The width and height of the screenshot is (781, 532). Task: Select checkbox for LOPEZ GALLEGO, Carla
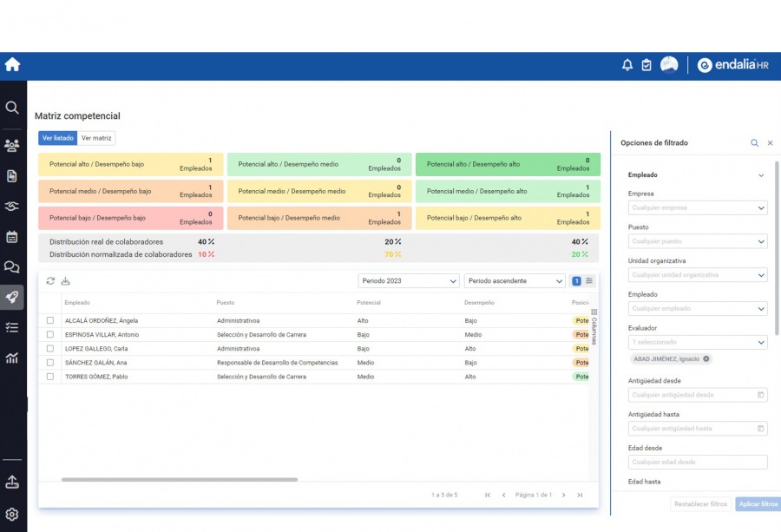[50, 349]
